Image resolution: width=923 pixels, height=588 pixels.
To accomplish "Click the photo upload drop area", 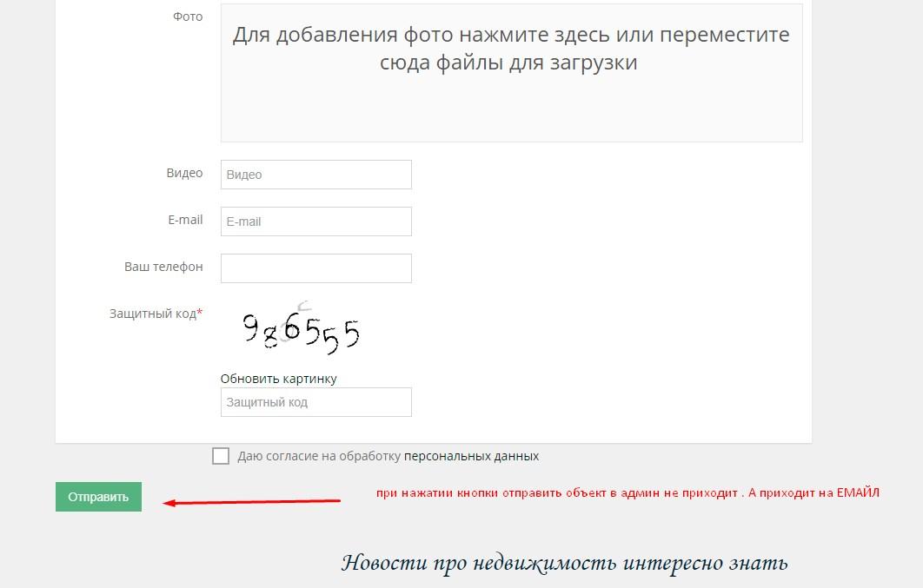I will tap(512, 73).
